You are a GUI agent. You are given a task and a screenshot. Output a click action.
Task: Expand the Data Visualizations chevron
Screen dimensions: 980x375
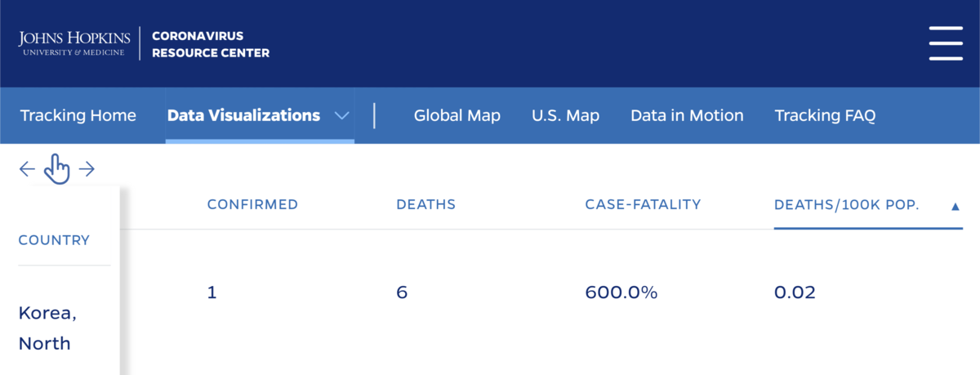342,116
